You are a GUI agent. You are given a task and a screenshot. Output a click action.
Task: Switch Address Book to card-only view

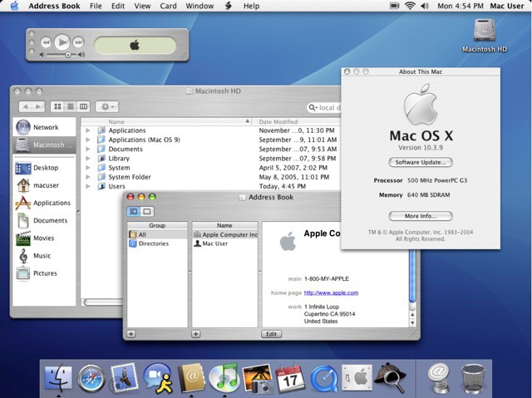click(x=147, y=211)
